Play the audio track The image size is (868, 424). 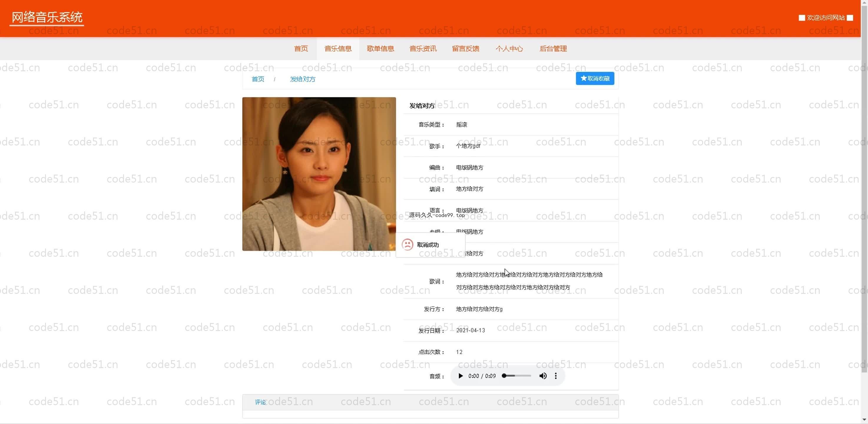pos(460,376)
